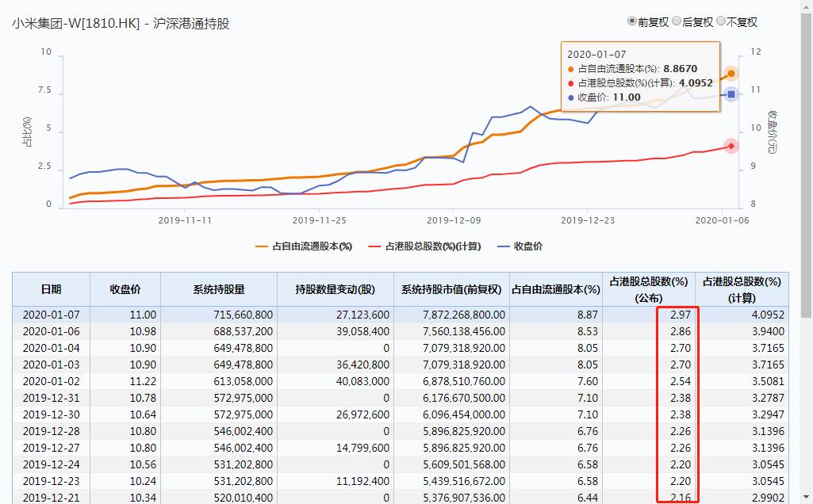Click the closing price 10.64

click(x=143, y=414)
